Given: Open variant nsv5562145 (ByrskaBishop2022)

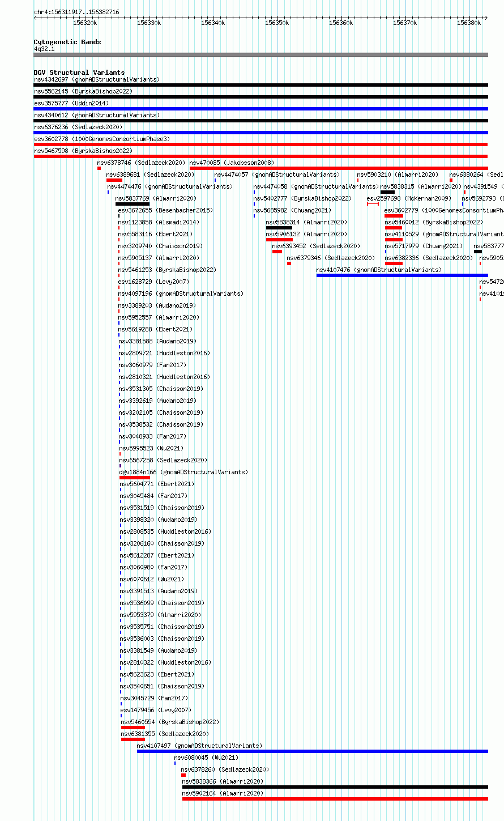Looking at the screenshot, I should [x=83, y=91].
